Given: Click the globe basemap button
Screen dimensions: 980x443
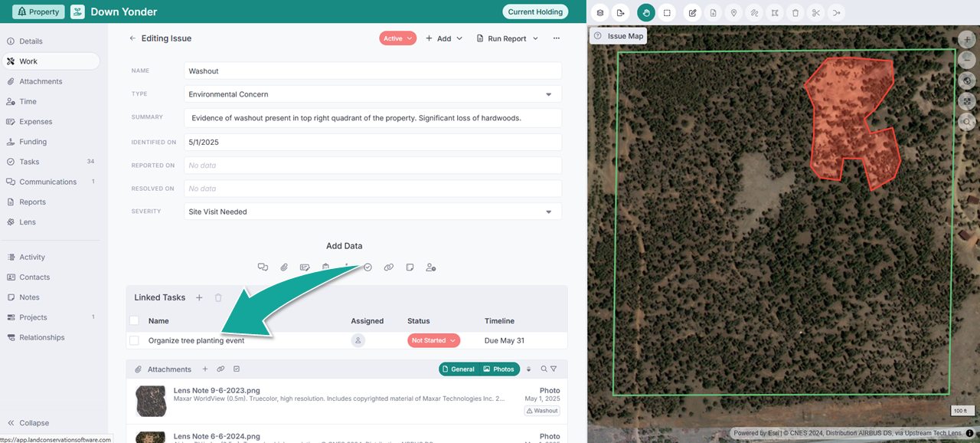Looking at the screenshot, I should pos(967,80).
